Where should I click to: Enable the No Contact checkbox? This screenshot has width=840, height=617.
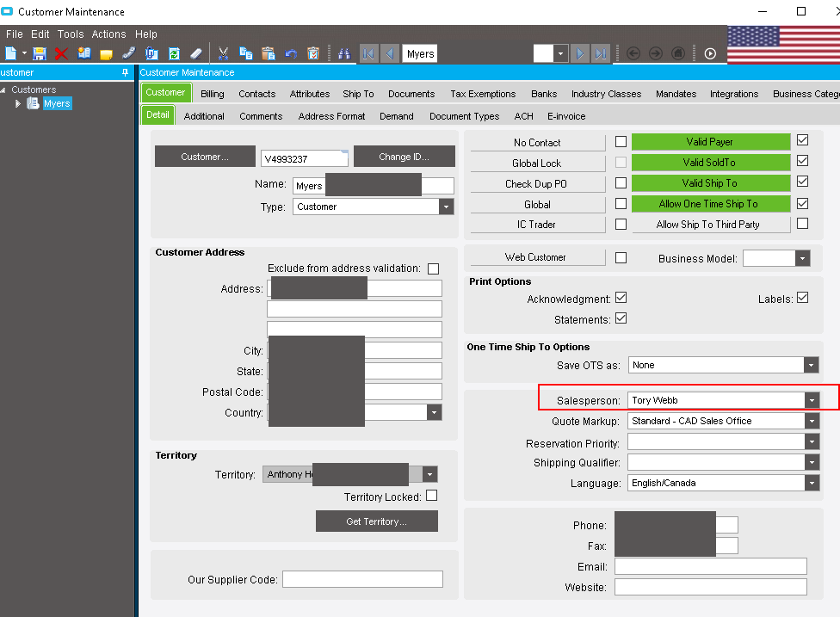pyautogui.click(x=621, y=142)
